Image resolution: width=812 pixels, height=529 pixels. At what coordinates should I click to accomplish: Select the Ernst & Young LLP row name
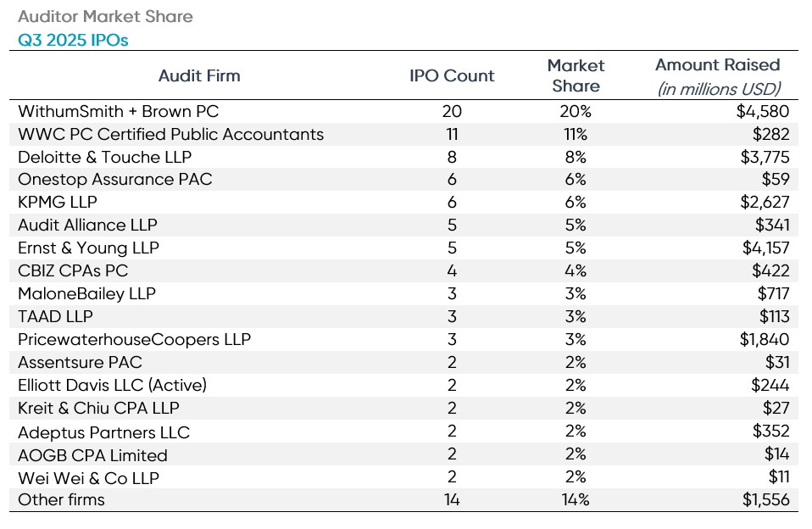click(88, 248)
